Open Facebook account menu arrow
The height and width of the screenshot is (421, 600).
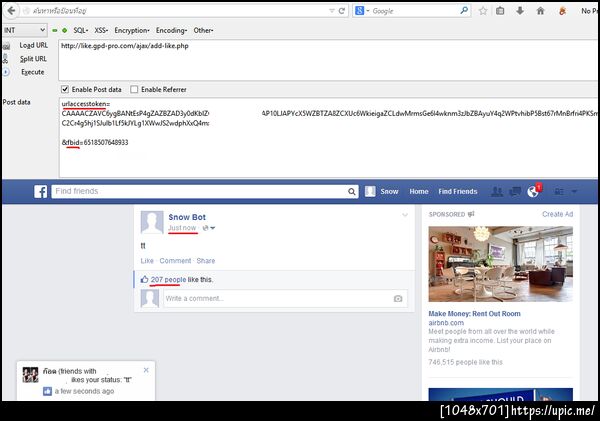pos(574,191)
